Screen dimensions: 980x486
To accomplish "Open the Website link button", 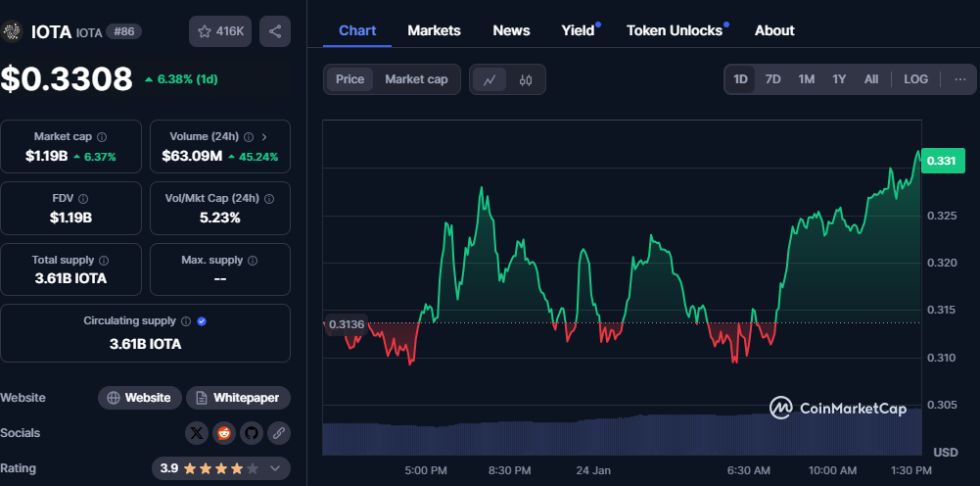I will pos(140,398).
